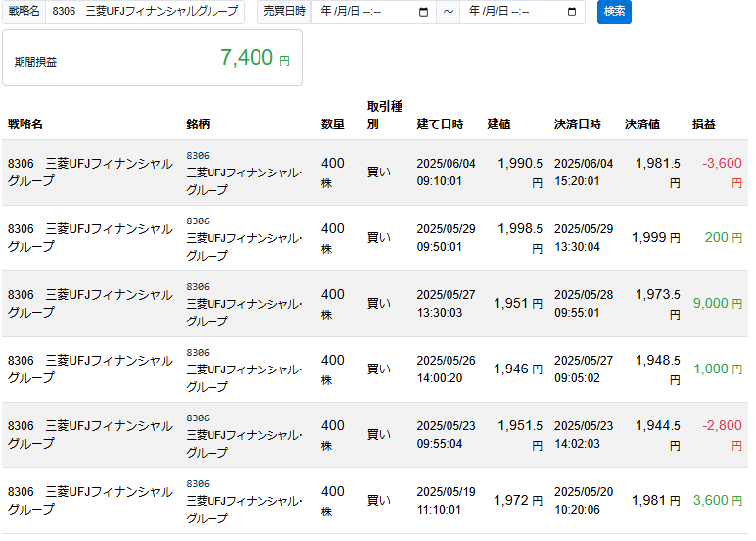Click entry price 1,998.5 円

[x=520, y=238]
